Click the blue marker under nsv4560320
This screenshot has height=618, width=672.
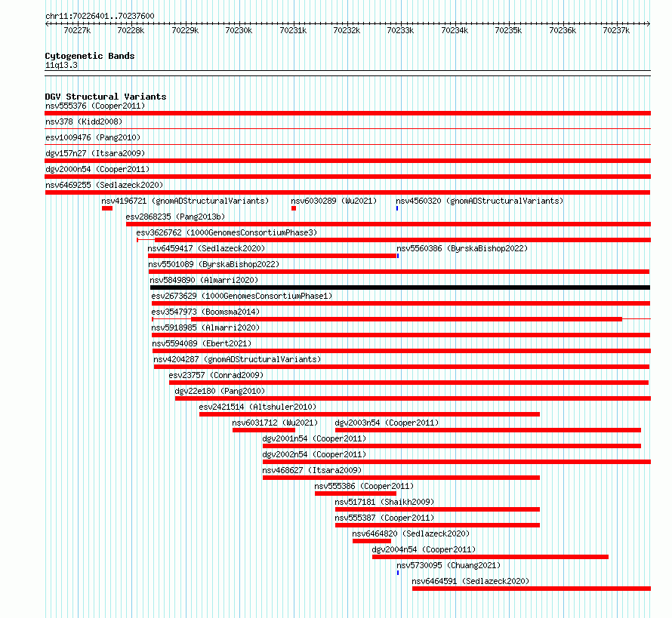pos(397,208)
